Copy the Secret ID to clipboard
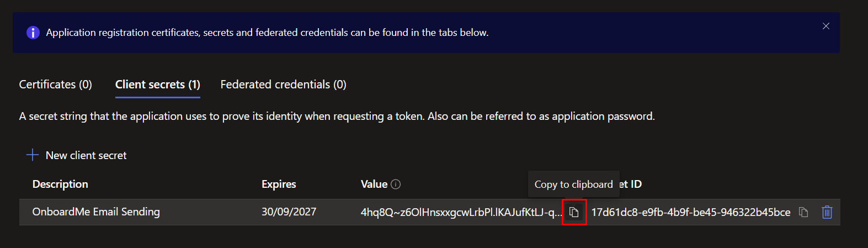868x248 pixels. pos(803,212)
